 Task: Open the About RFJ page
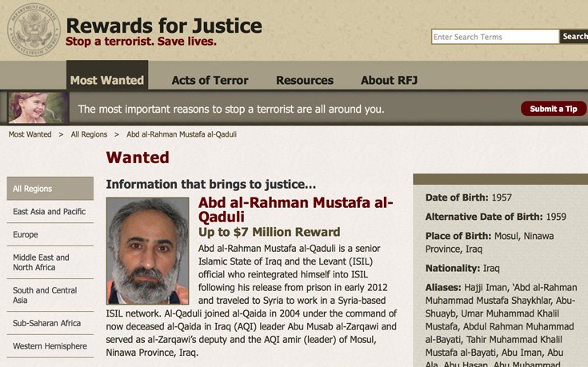tap(389, 80)
